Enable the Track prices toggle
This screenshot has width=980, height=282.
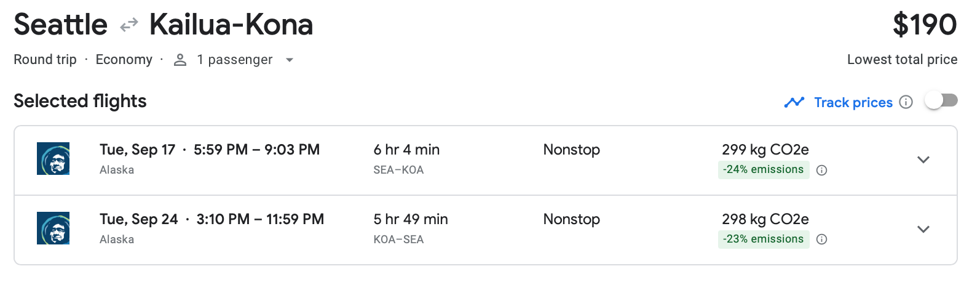[x=941, y=101]
